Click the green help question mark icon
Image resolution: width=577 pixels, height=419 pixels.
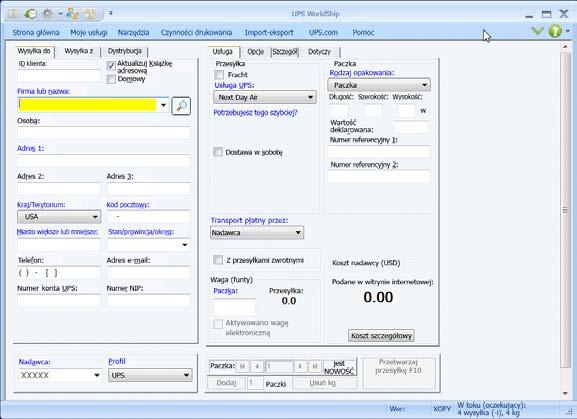(555, 31)
